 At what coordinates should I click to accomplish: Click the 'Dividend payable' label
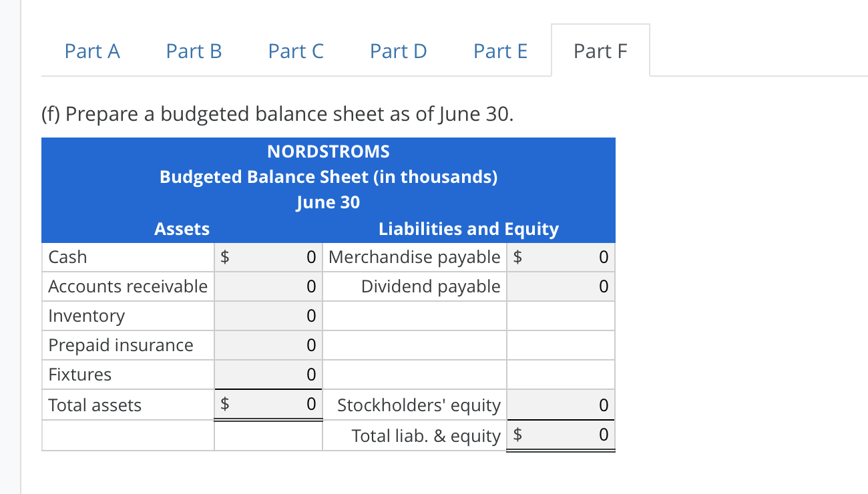point(431,286)
